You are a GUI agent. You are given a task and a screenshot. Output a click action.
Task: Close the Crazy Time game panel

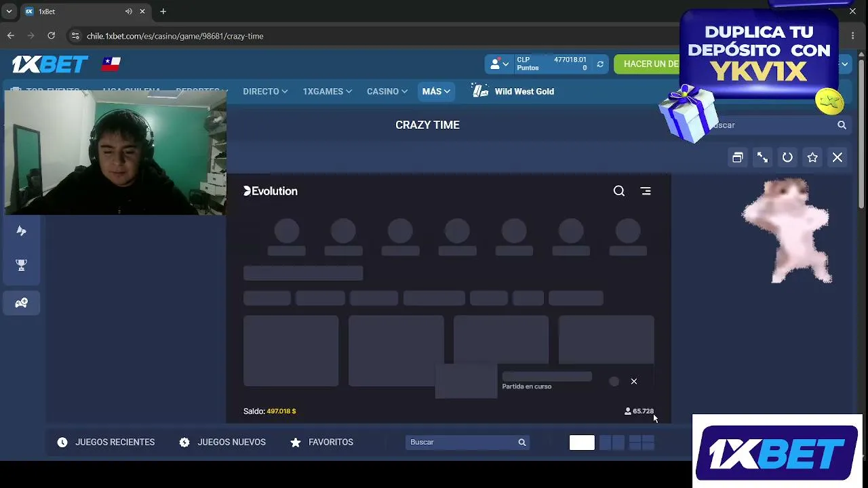(837, 157)
